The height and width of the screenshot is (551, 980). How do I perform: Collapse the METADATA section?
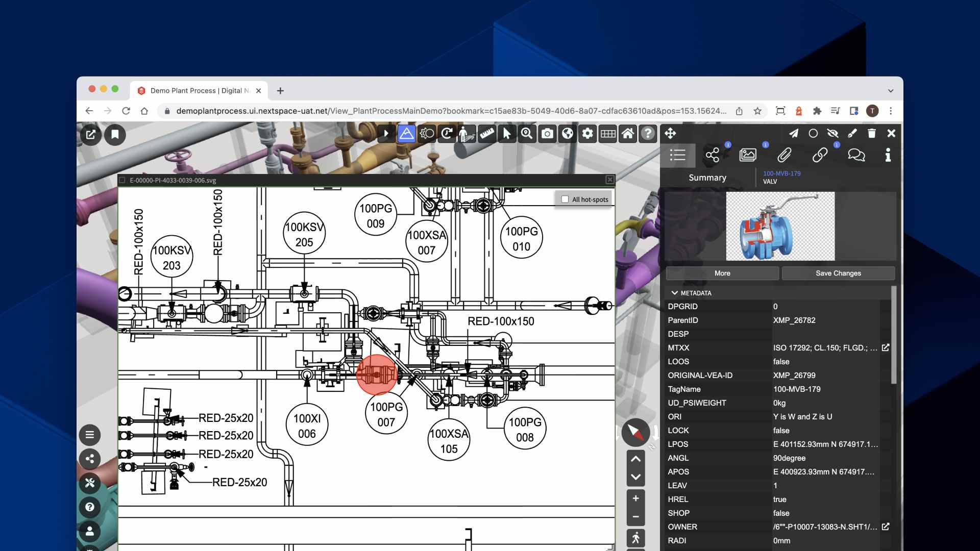click(675, 293)
